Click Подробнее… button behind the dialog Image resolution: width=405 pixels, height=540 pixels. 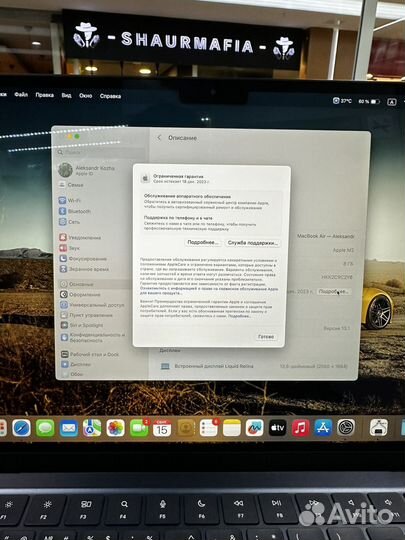tap(333, 292)
